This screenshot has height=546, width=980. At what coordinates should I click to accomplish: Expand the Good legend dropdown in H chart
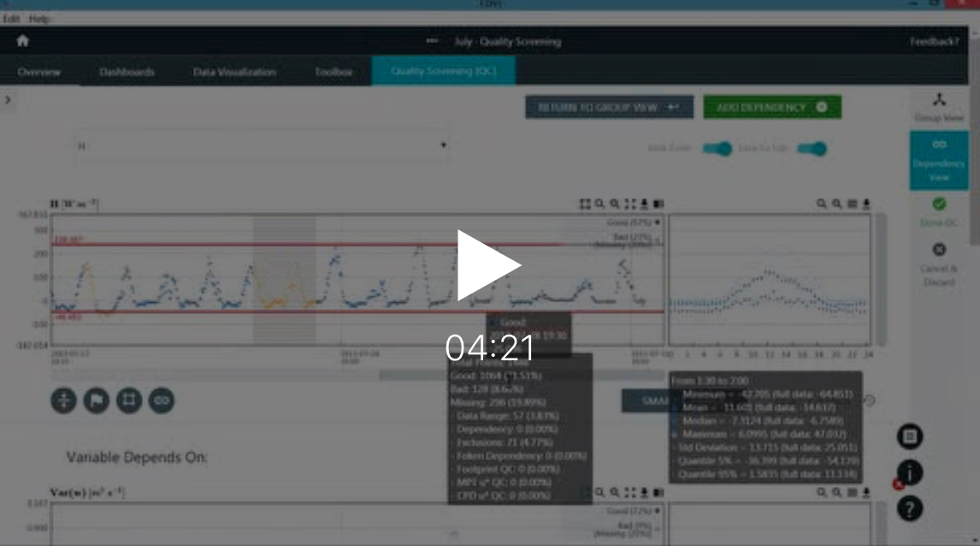pyautogui.click(x=657, y=223)
